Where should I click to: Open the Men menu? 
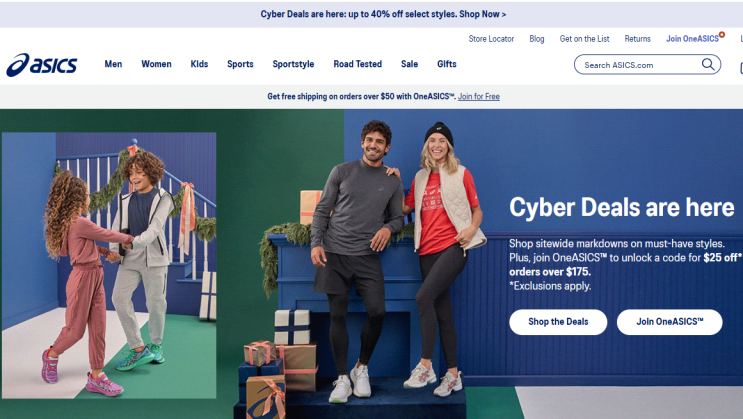click(x=113, y=64)
